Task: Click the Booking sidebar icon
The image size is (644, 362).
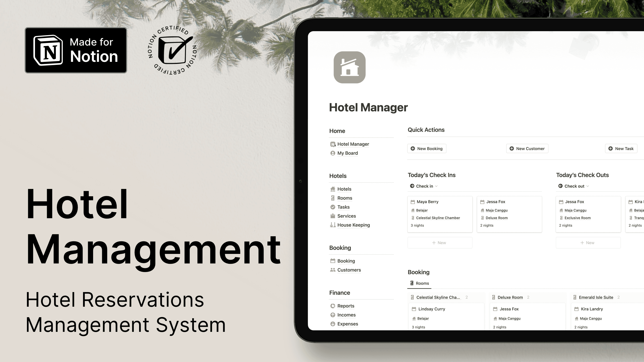Action: tap(333, 261)
